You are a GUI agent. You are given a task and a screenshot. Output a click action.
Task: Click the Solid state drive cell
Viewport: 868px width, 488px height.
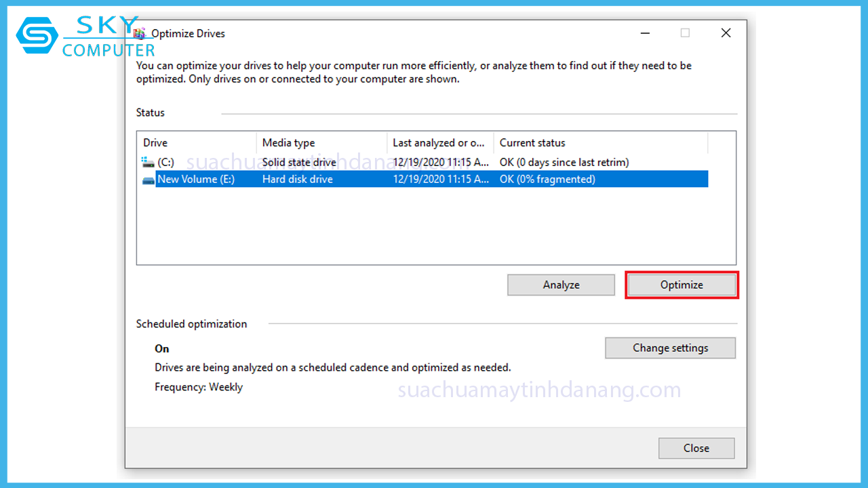tap(299, 163)
